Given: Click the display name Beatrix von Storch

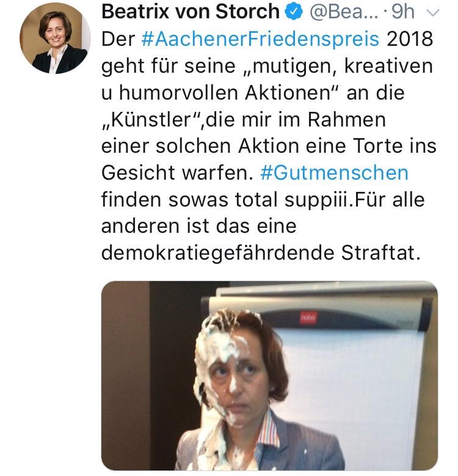Looking at the screenshot, I should point(191,12).
